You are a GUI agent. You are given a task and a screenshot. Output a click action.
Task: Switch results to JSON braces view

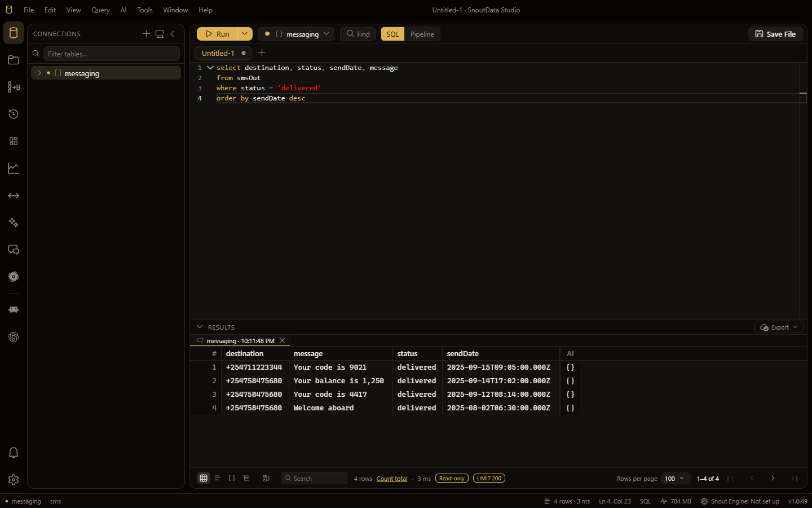tap(232, 478)
